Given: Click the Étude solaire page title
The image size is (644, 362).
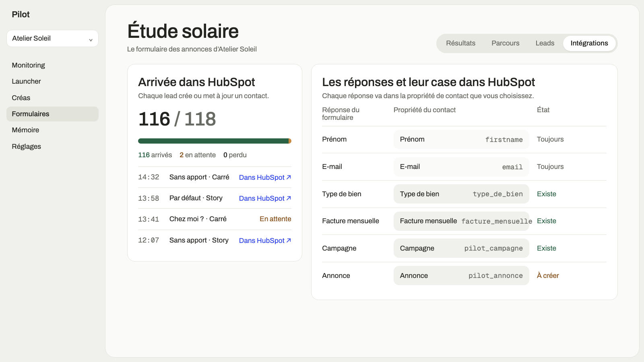Looking at the screenshot, I should (x=183, y=31).
